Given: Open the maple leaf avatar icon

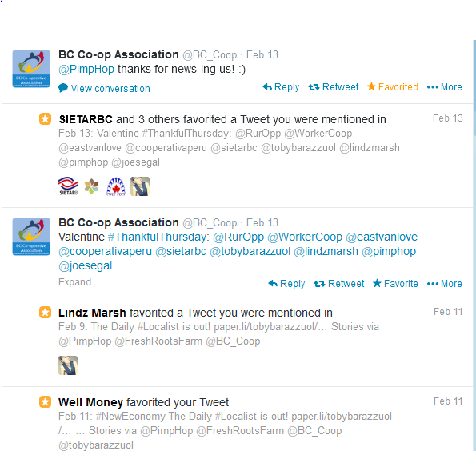Looking at the screenshot, I should point(116,186).
